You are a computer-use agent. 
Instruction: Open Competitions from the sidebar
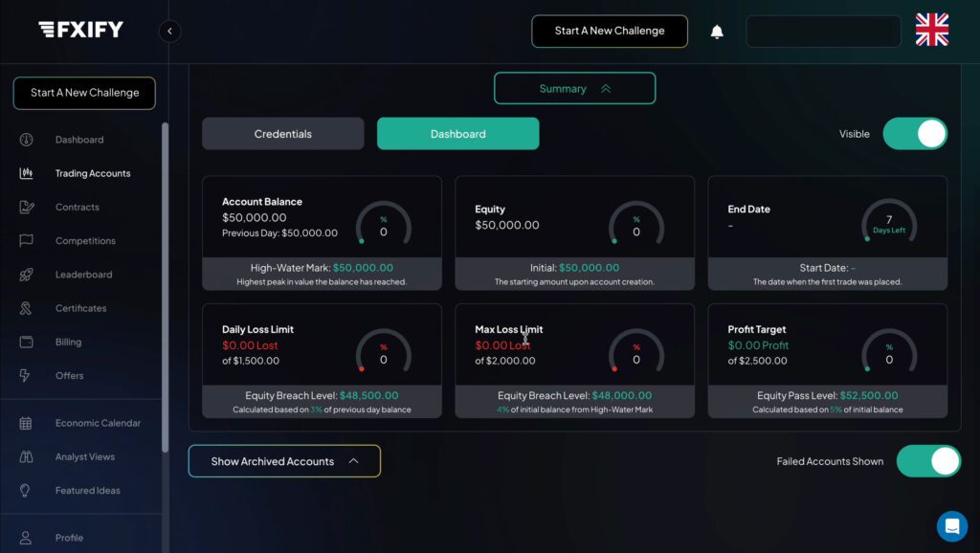(x=85, y=241)
